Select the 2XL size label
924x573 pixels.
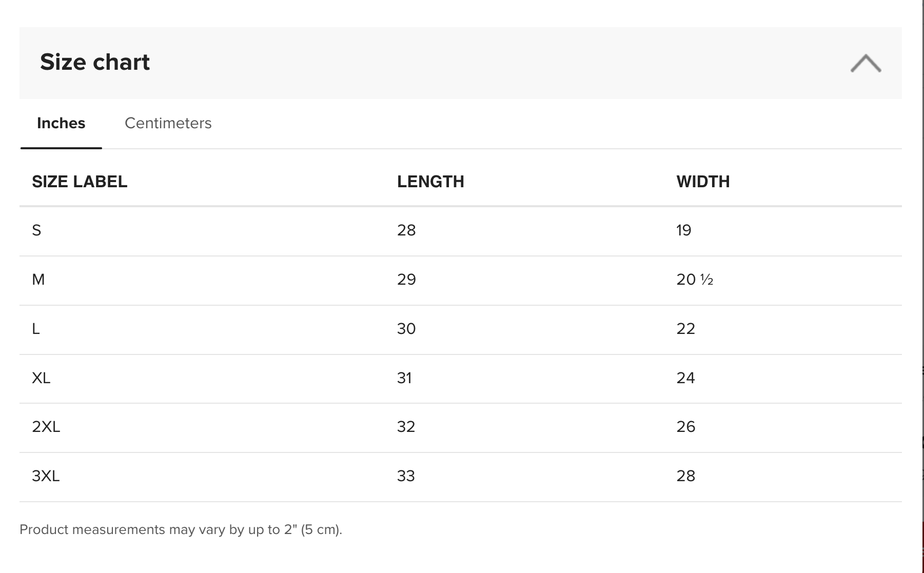(x=46, y=427)
